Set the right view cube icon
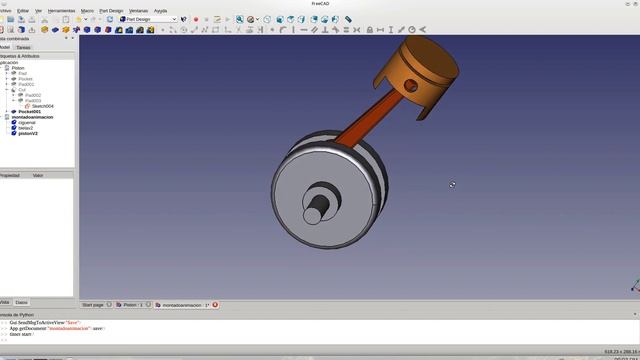 pos(302,19)
